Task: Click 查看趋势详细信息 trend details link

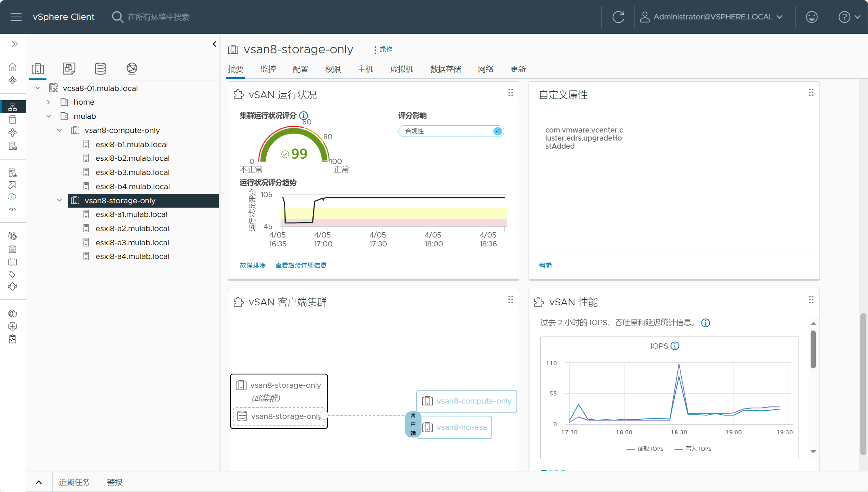Action: coord(301,265)
